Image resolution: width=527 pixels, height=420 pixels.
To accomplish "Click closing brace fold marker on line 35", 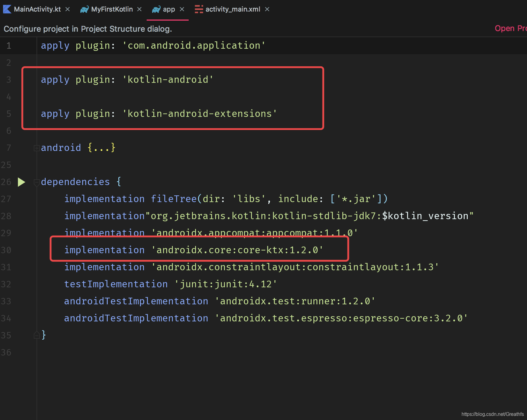I will point(37,335).
